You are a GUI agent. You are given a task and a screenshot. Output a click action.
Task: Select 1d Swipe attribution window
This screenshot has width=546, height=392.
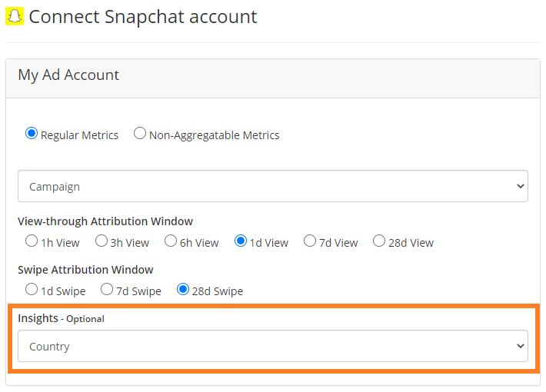(32, 289)
